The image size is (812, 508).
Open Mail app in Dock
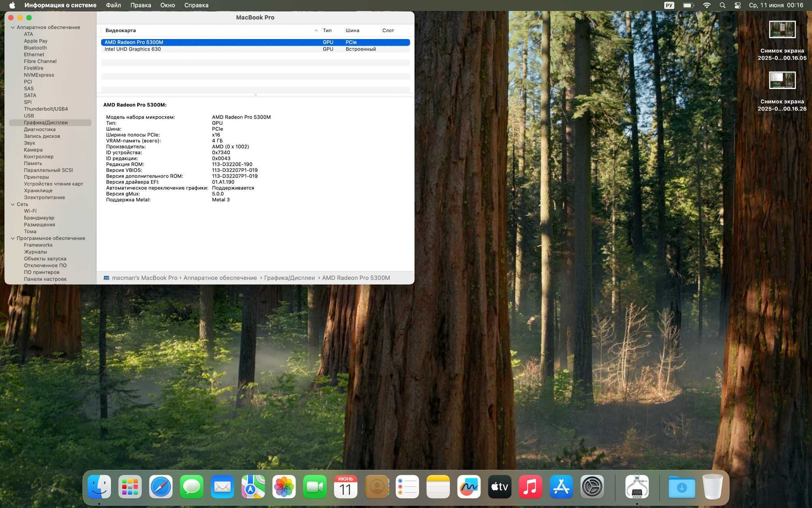tap(222, 486)
